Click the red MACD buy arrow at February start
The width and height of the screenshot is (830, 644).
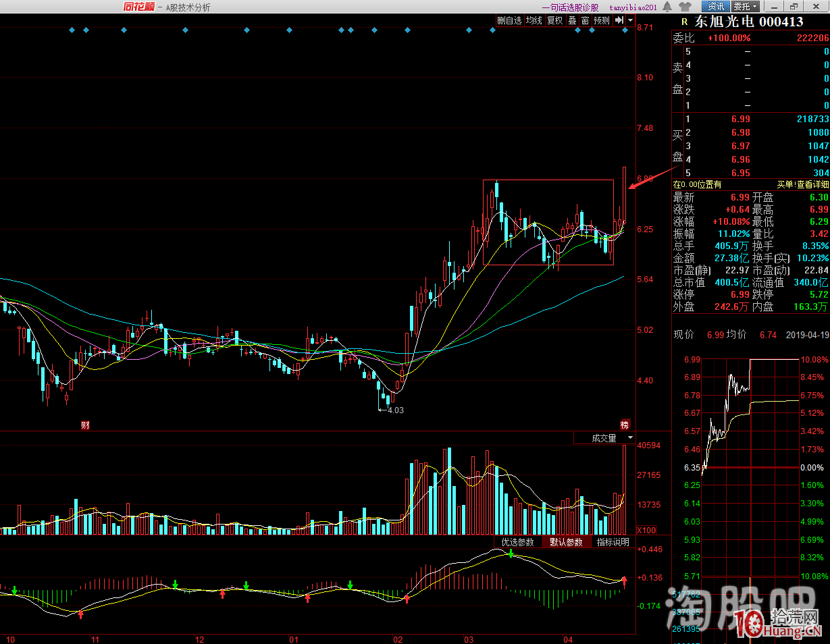407,598
